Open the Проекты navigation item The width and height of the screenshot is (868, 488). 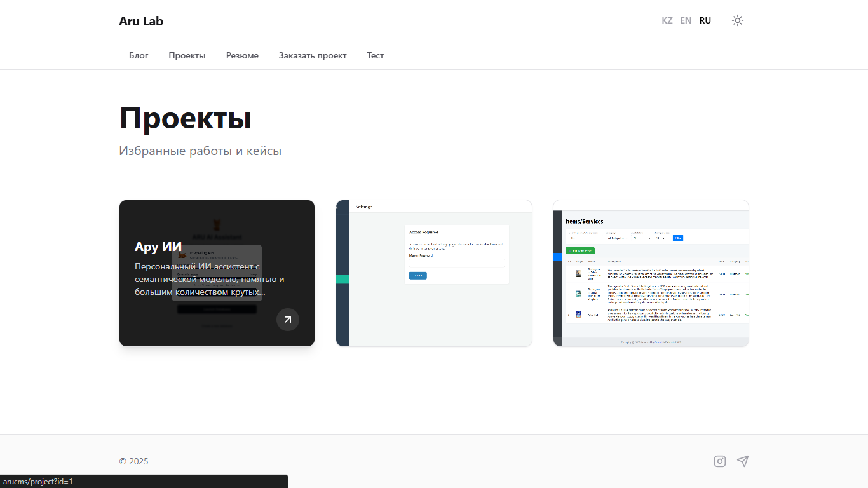(x=187, y=55)
